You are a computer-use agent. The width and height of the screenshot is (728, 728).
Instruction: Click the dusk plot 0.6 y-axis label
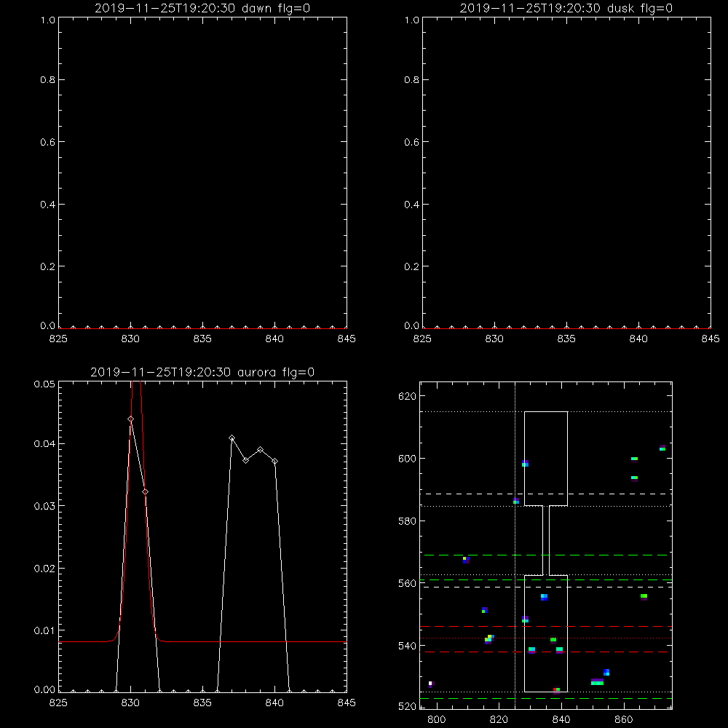click(x=412, y=142)
